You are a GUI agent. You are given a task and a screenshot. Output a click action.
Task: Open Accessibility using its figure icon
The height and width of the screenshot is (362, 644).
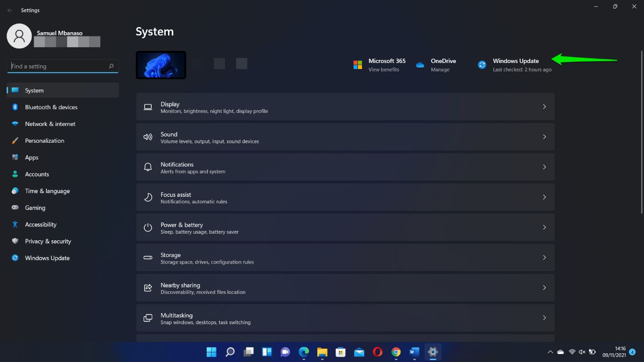point(15,224)
